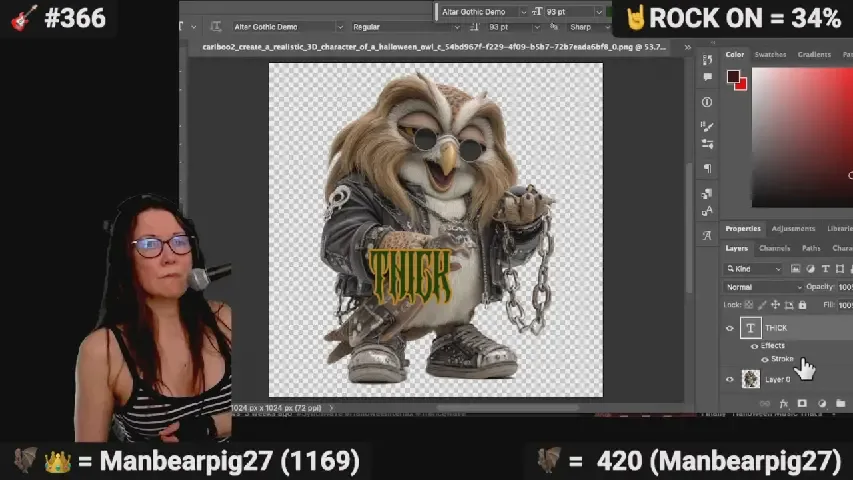Click the foreground color swatch
Screen dimensions: 853x480
733,77
